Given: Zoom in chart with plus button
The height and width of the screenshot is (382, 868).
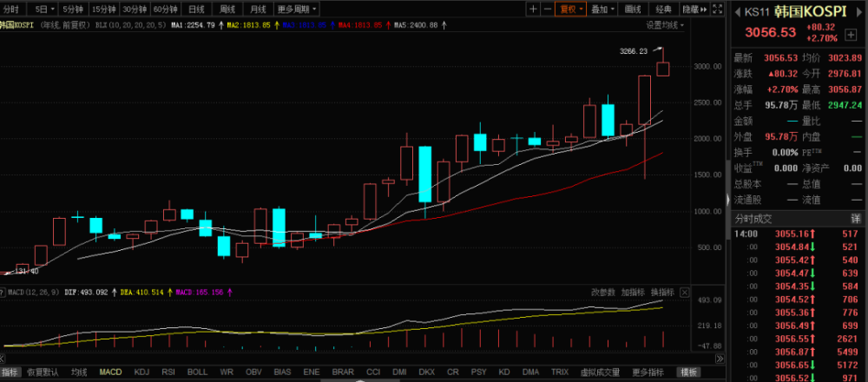Looking at the screenshot, I should [533, 10].
